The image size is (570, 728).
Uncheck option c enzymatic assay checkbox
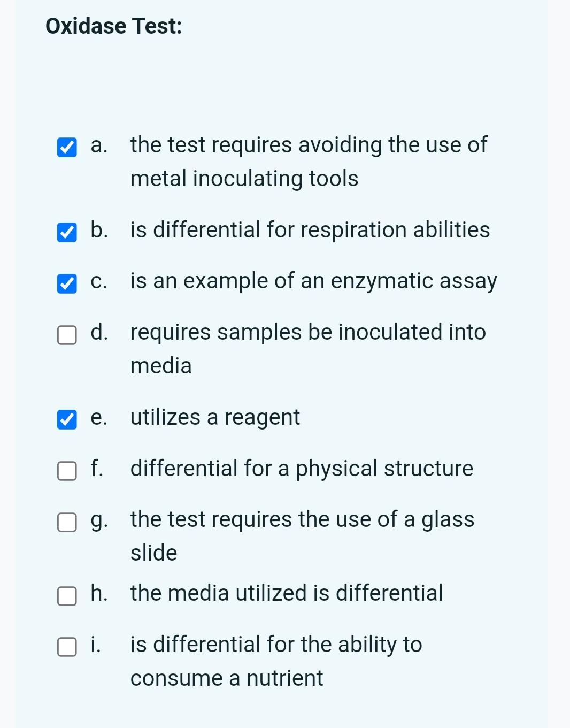(67, 283)
